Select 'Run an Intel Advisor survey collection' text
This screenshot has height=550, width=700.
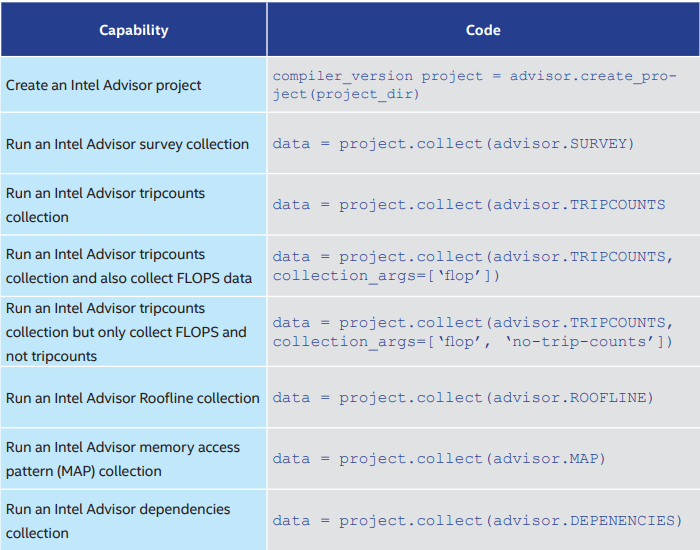pos(127,144)
